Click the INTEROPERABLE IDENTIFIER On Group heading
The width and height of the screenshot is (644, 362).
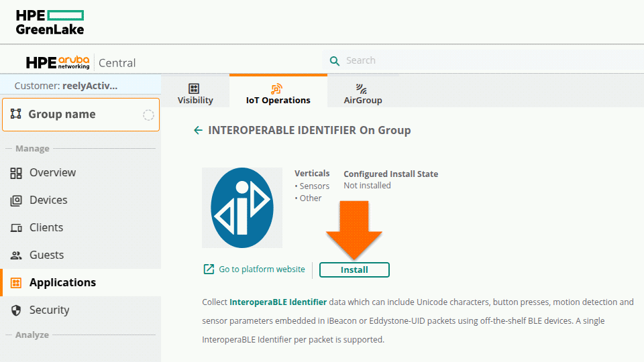(309, 131)
